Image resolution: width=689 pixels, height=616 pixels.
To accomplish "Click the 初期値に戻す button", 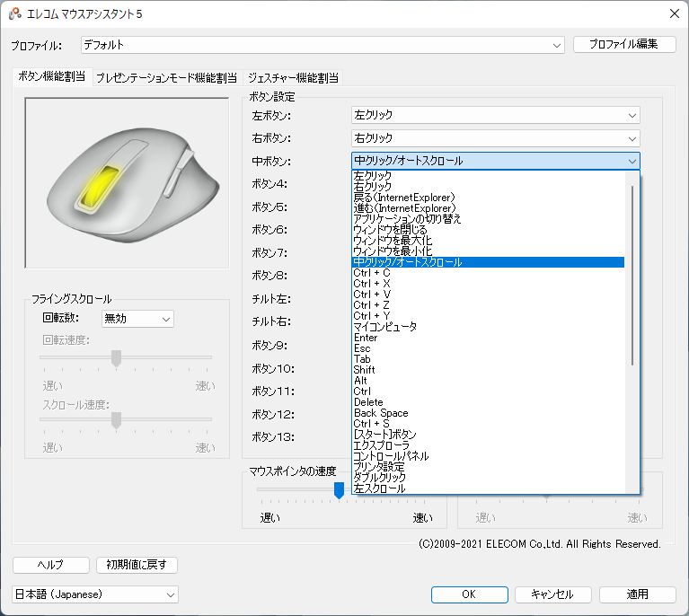I will click(x=137, y=565).
